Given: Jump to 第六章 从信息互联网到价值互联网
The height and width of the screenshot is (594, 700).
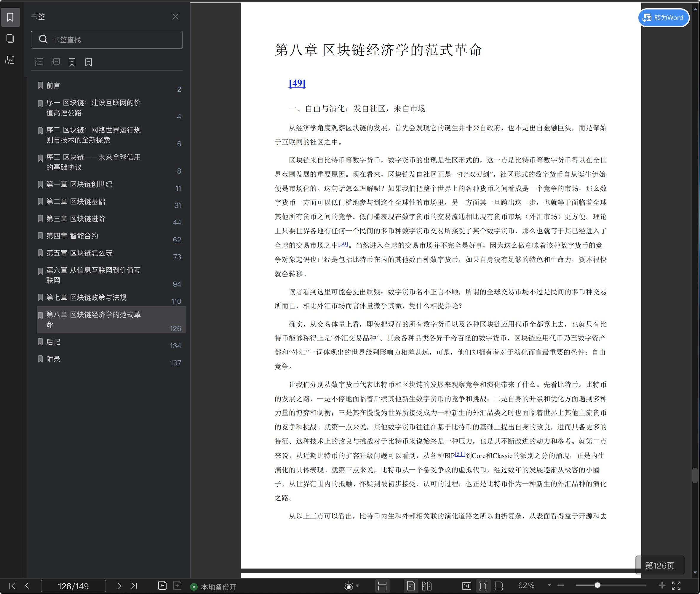Looking at the screenshot, I should click(x=111, y=275).
